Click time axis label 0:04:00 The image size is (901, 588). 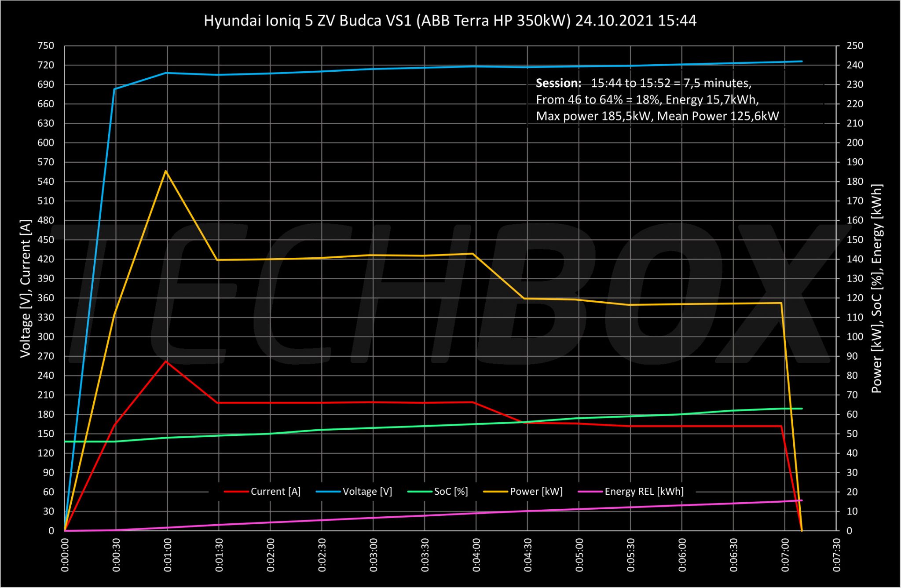click(476, 555)
